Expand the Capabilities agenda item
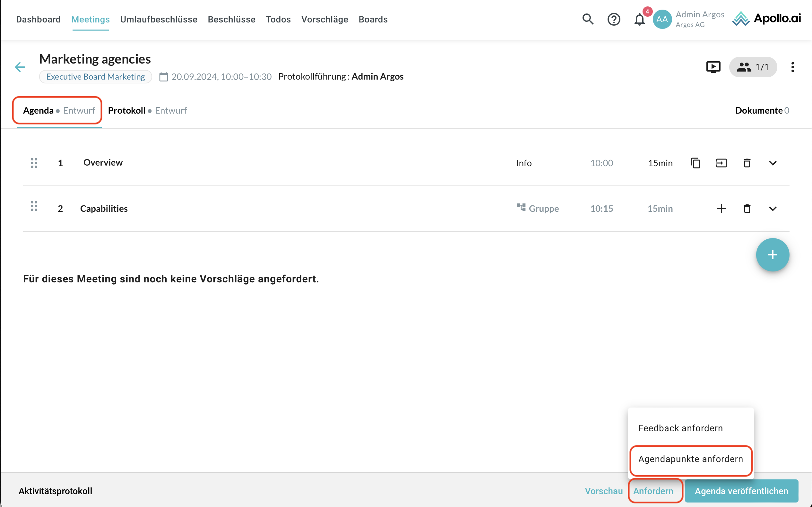812x507 pixels. click(773, 209)
